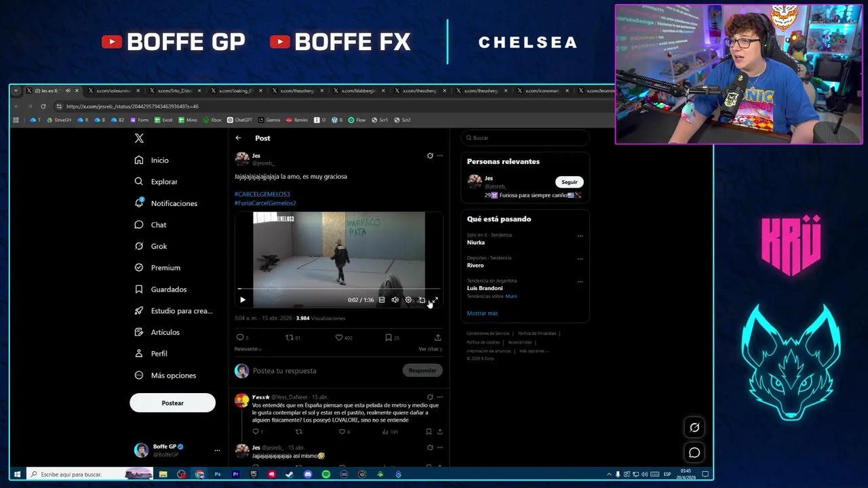Open options for Rivero trend
868x488 pixels.
point(580,259)
